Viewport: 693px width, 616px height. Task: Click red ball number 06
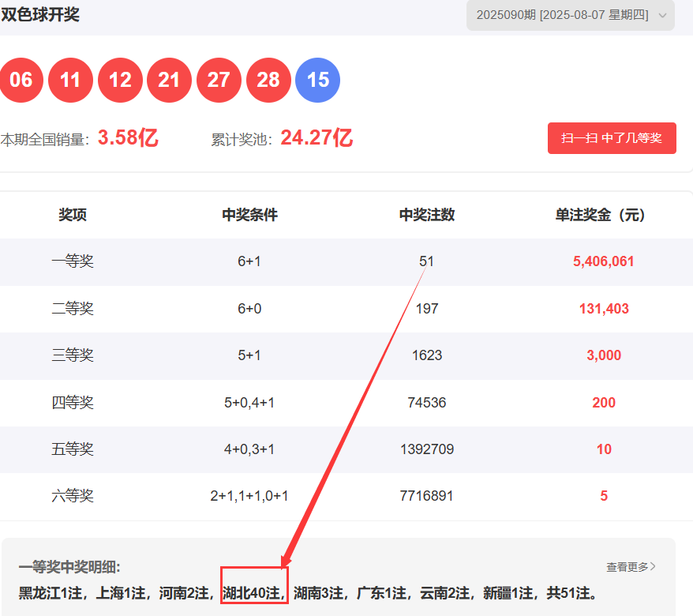click(x=21, y=80)
